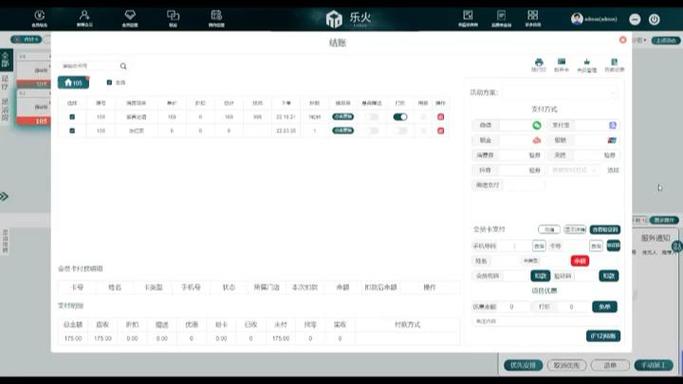This screenshot has height=384, width=683.
Task: Click the dark button heading member card payment
Action: point(605,229)
